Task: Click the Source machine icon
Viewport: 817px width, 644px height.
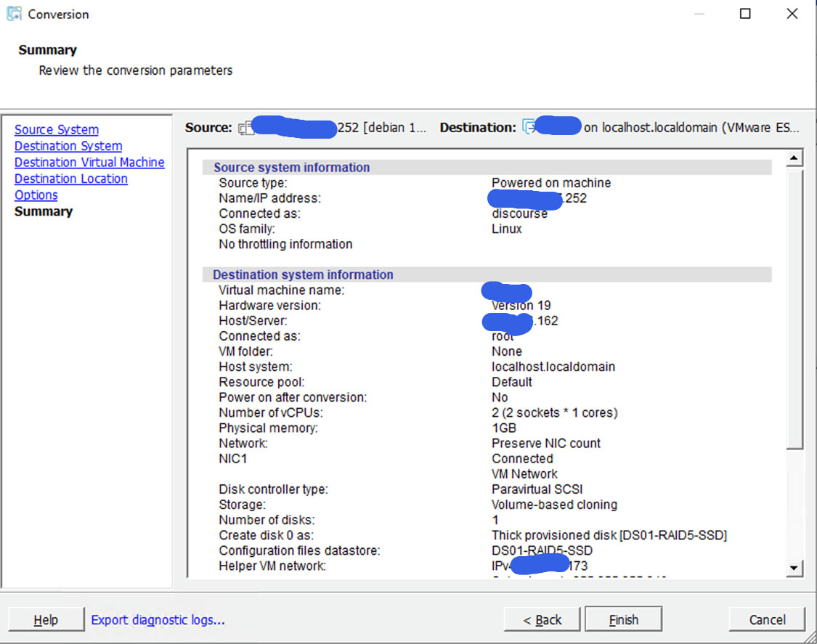Action: point(245,128)
